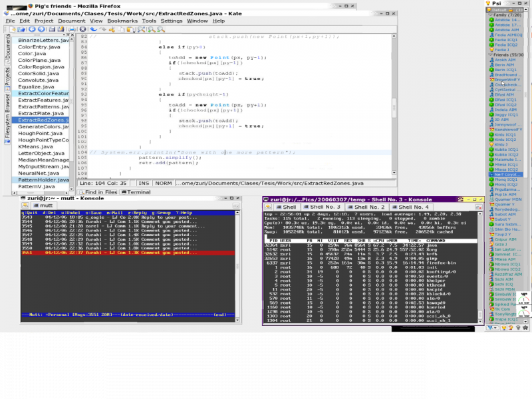This screenshot has width=532, height=399.
Task: Select the Nerf Coyote contact in Psi
Action: tap(507, 174)
